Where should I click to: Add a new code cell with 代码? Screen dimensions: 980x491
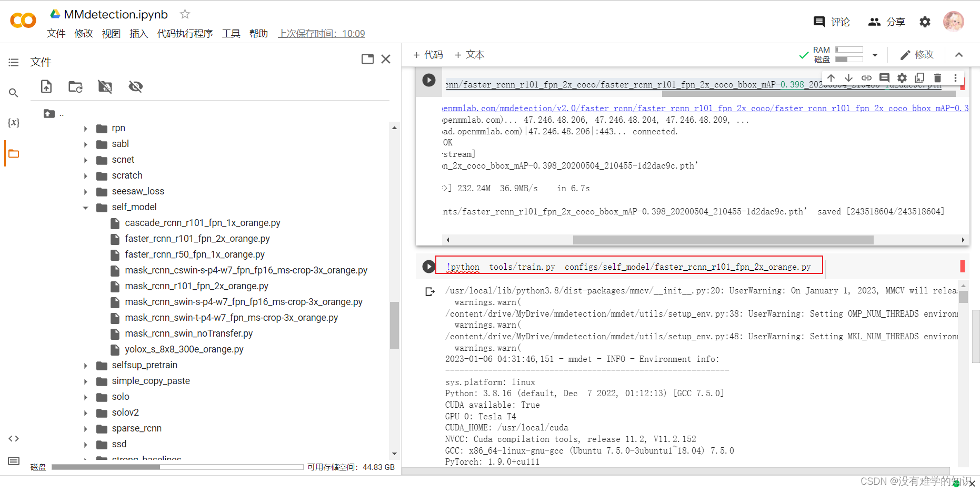point(428,55)
